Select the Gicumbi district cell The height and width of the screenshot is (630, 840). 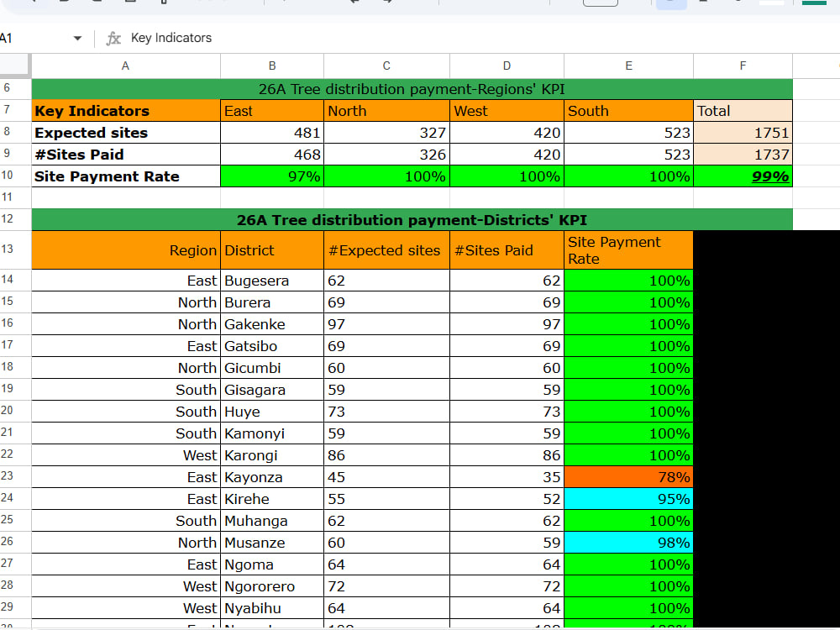click(x=272, y=368)
